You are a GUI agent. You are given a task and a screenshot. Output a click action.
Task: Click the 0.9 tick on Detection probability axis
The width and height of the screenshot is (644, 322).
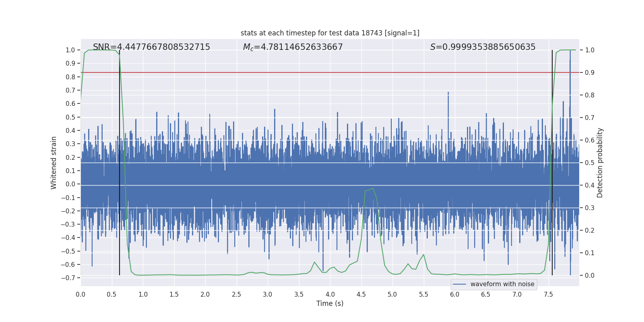pyautogui.click(x=590, y=73)
